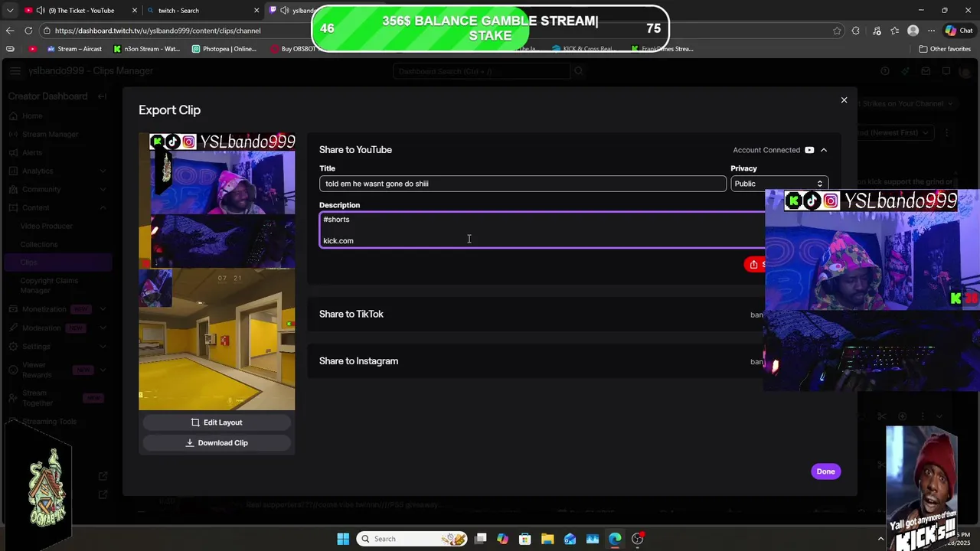Collapse the Creator Dashboard sidebar
The height and width of the screenshot is (551, 980).
pos(103,96)
